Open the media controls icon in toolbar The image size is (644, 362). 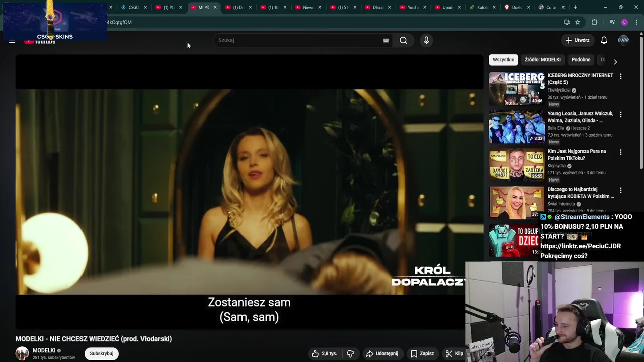click(612, 22)
